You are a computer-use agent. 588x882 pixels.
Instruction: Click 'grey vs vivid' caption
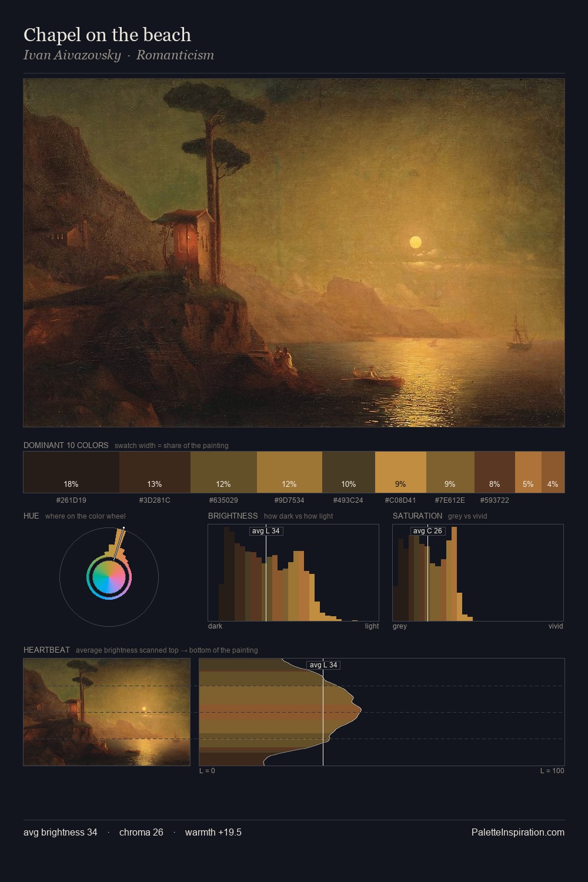pyautogui.click(x=467, y=516)
